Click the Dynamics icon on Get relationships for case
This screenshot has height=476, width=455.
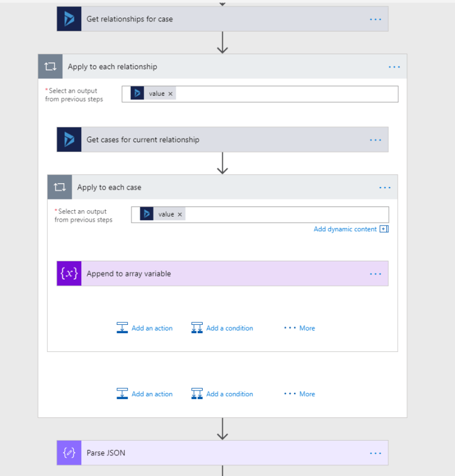point(69,19)
